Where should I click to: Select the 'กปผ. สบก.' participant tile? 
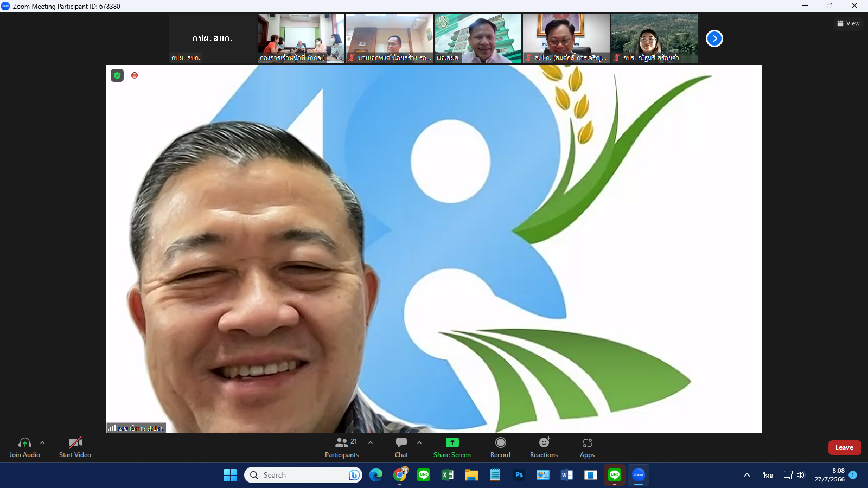coord(213,38)
